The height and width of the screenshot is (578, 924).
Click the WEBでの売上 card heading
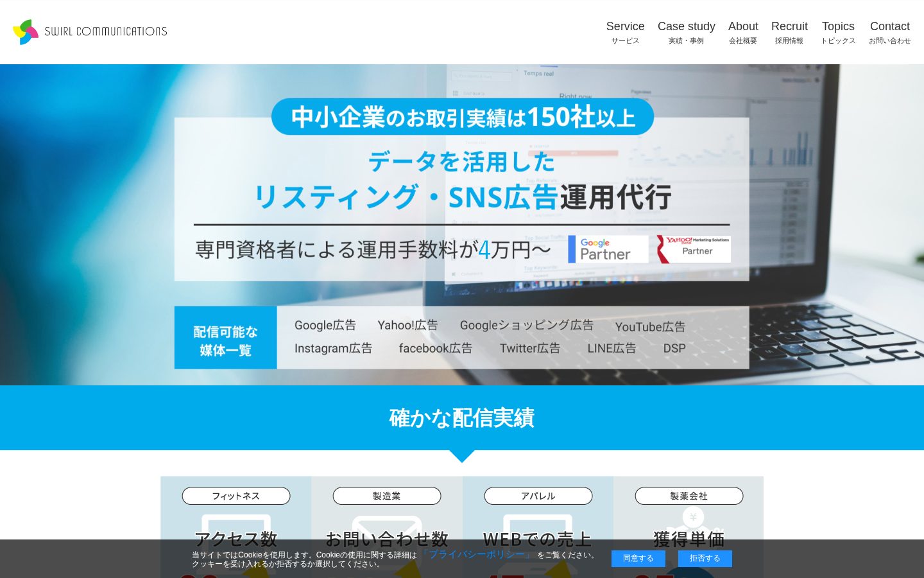pos(538,538)
